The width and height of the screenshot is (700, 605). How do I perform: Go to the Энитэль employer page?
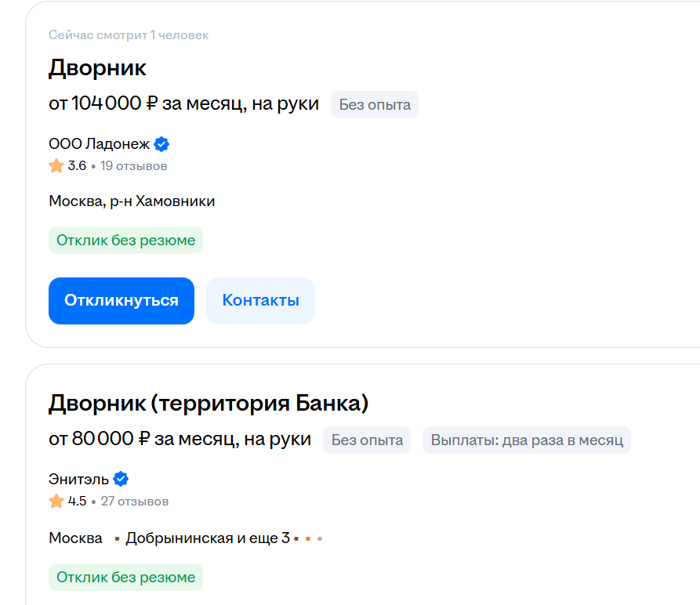click(78, 479)
